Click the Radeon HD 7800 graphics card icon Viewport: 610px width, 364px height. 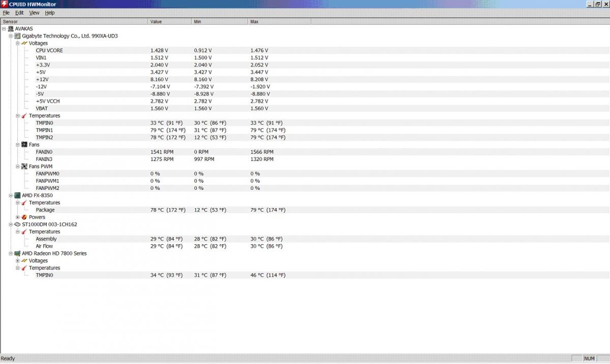17,253
